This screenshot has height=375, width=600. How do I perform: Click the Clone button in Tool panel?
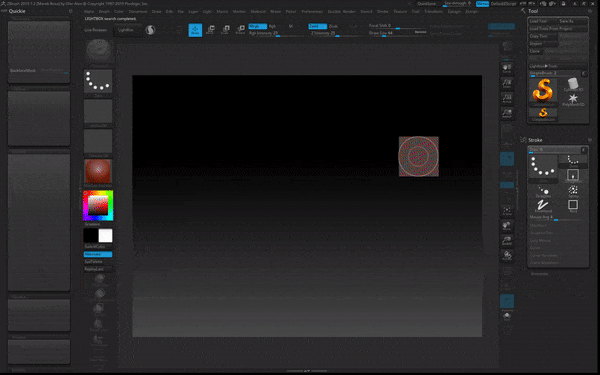tap(535, 51)
